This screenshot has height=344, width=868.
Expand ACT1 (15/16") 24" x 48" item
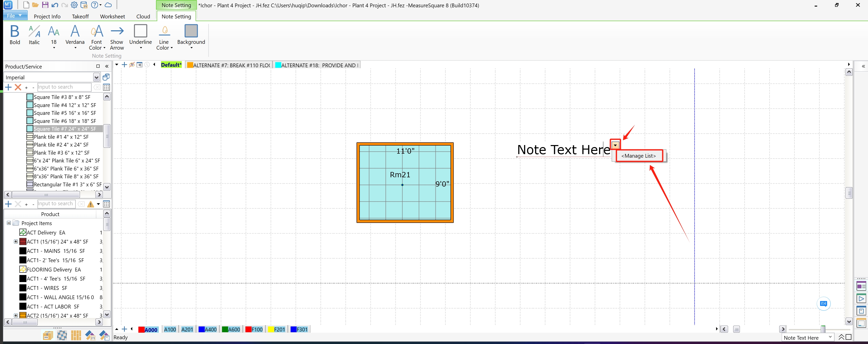click(x=16, y=242)
